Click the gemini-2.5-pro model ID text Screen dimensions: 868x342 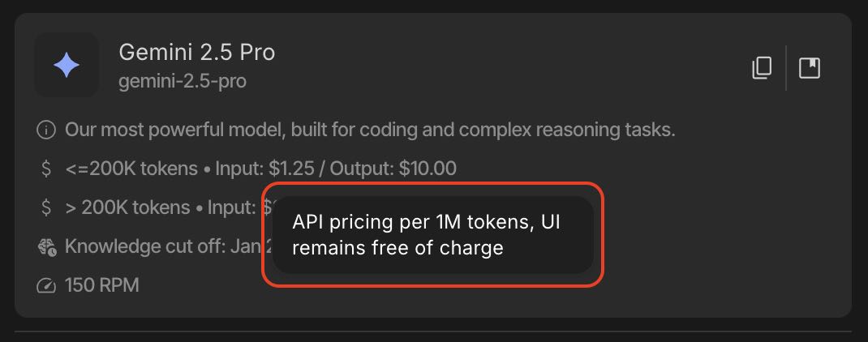point(183,82)
